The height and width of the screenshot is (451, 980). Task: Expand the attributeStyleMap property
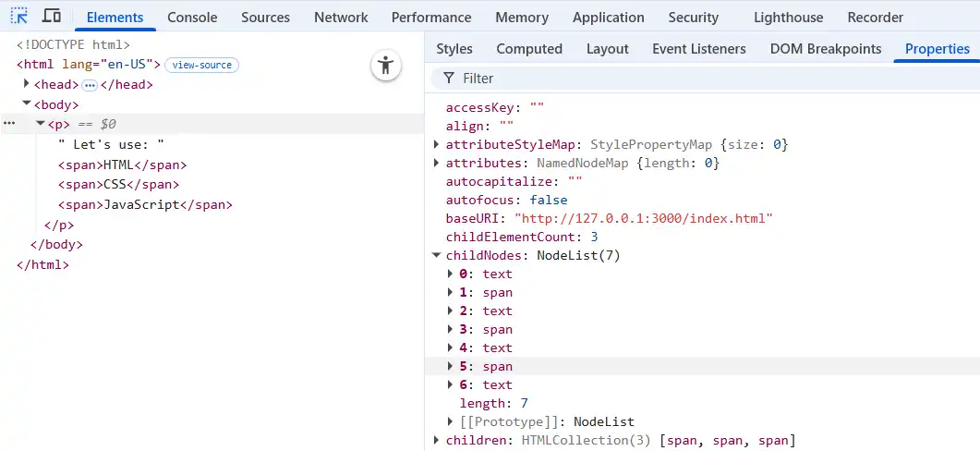(437, 145)
